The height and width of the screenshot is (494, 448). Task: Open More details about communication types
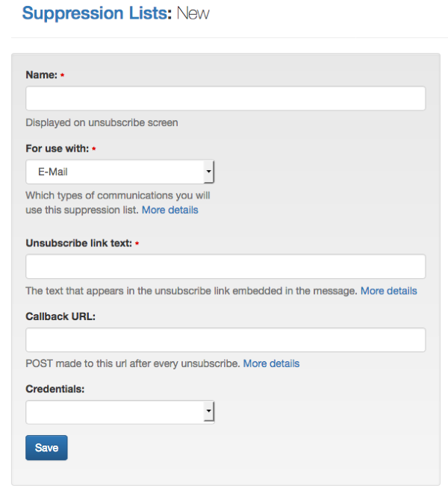[x=170, y=210]
